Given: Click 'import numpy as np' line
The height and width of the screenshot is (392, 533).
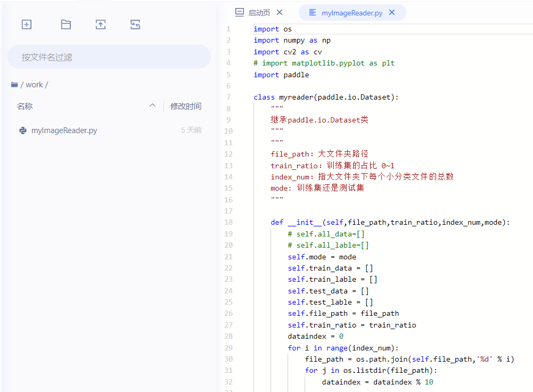Looking at the screenshot, I should click(292, 40).
